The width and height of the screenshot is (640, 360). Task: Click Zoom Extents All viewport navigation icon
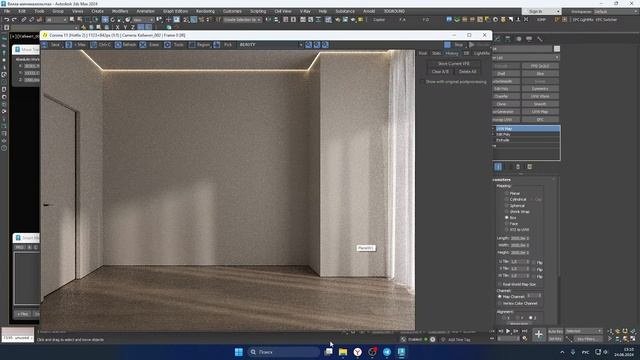tap(633, 331)
